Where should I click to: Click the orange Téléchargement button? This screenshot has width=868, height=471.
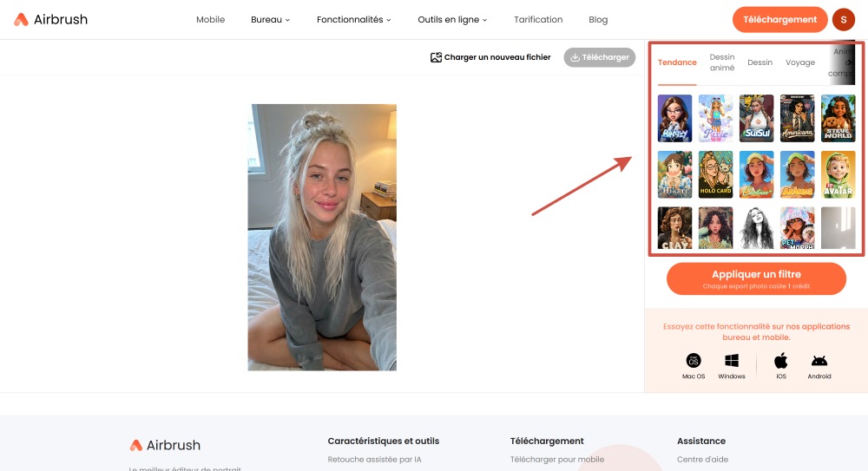779,19
